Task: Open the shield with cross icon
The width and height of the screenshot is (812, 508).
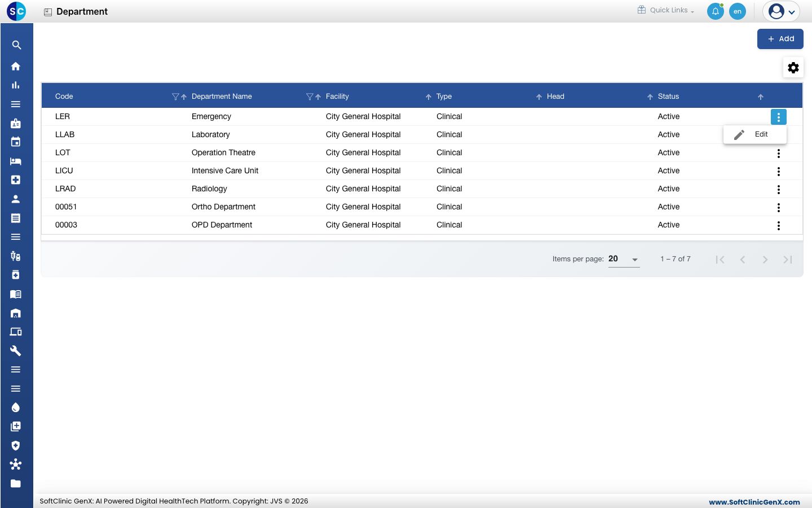Action: coord(16,445)
